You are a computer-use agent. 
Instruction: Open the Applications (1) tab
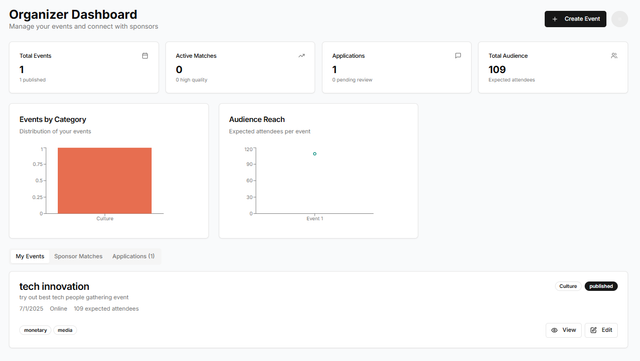click(133, 256)
